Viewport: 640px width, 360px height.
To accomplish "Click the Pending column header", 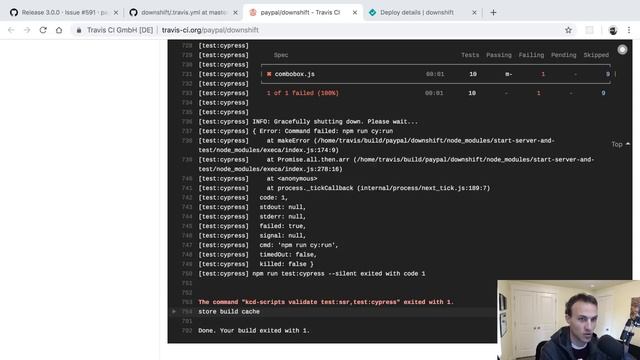I will [564, 55].
